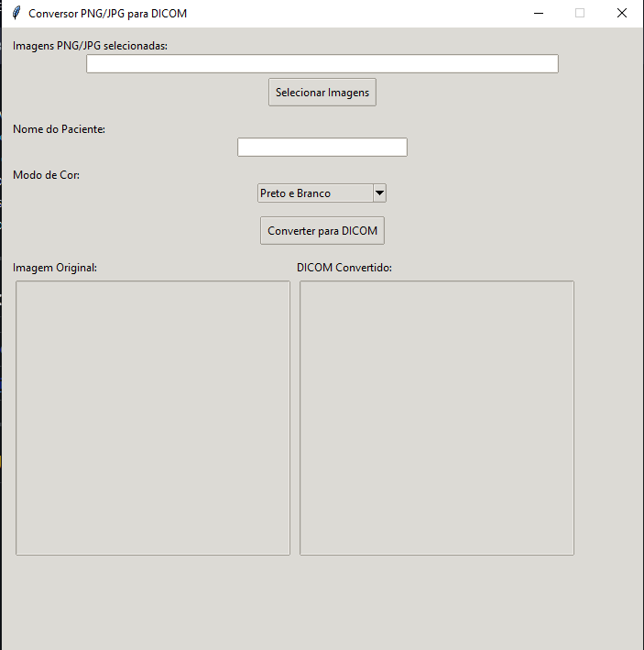Click the feather app icon in title bar
The image size is (644, 650).
[x=16, y=13]
